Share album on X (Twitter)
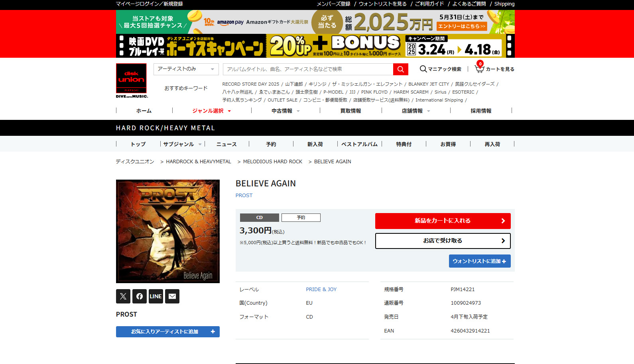Viewport: 634px width, 364px height. [123, 296]
